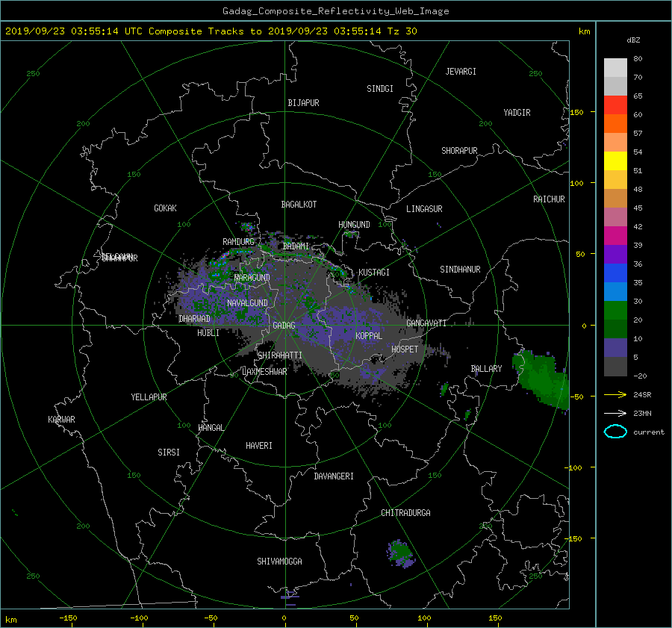Image resolution: width=672 pixels, height=628 pixels.
Task: Click the DHARWAD city label
Action: click(x=194, y=319)
